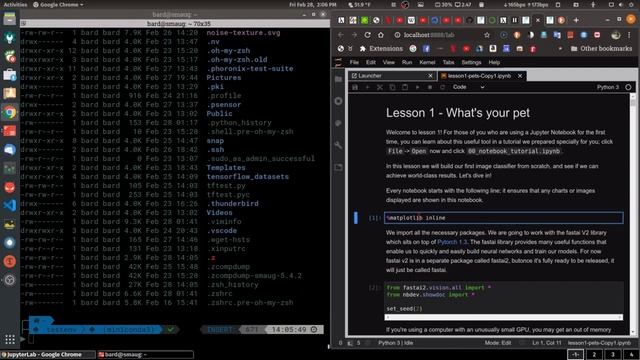Click the 'Python 3 | Idle' status bar text

(396, 343)
